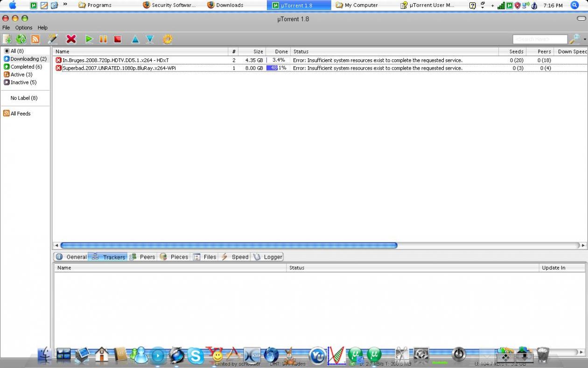
Task: Sort torrents by Status column header
Action: pos(394,51)
